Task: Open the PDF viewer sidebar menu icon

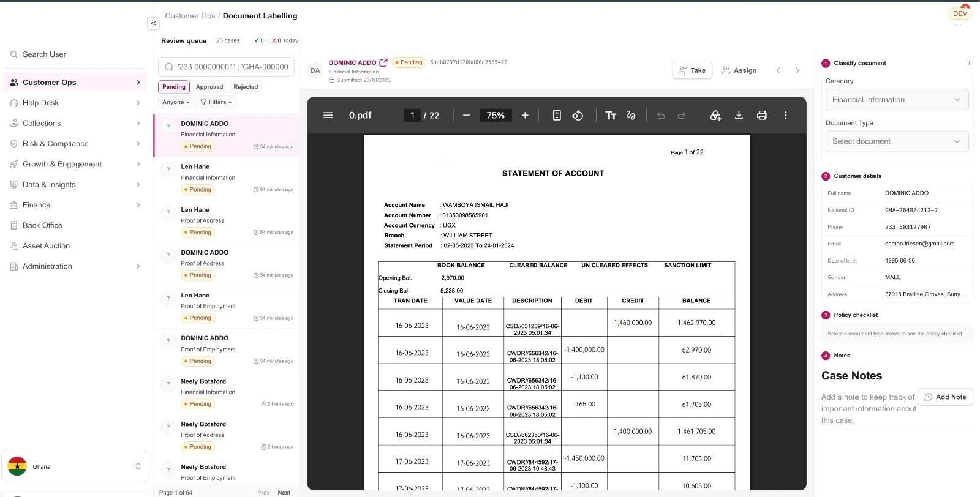Action: [x=328, y=115]
